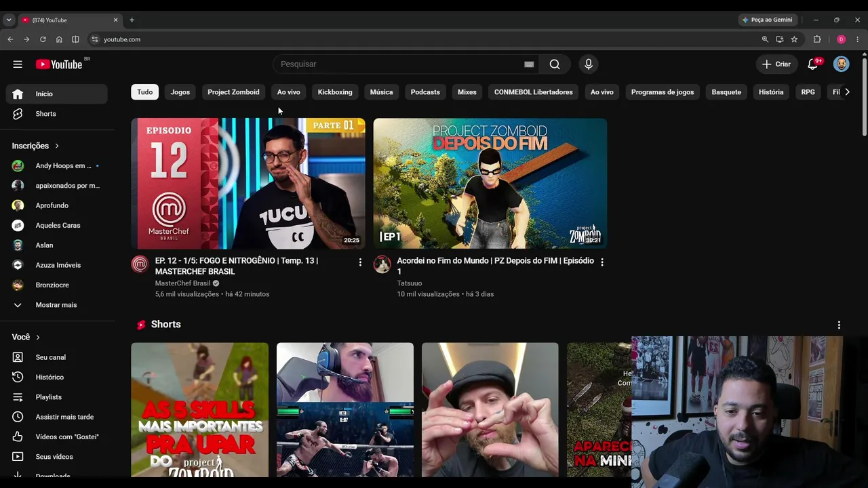Open the Azuza Imóveis subscription

57,265
